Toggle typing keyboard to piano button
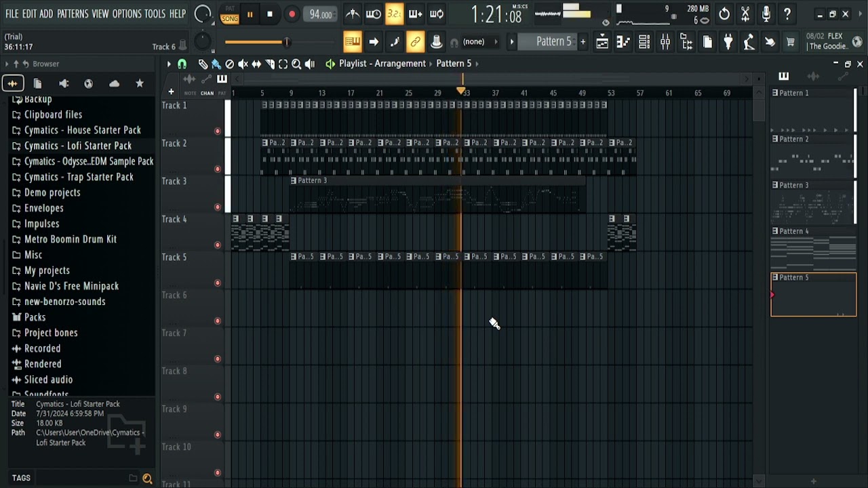The width and height of the screenshot is (868, 488). (352, 42)
